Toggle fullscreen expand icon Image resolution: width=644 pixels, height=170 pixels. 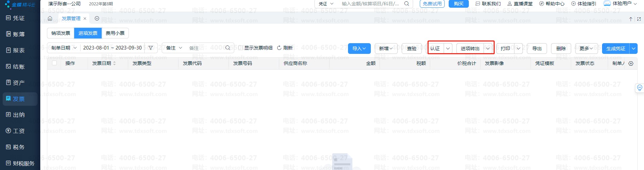pos(639,19)
